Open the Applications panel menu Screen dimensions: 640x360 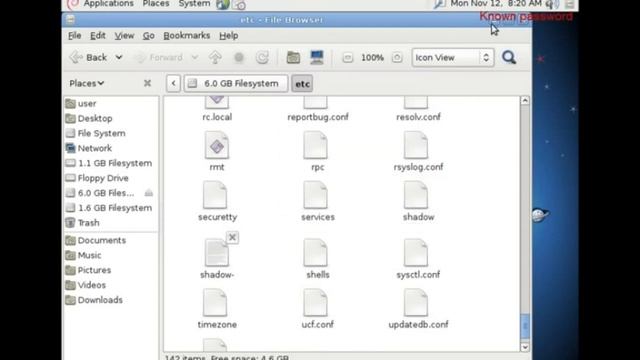point(108,4)
